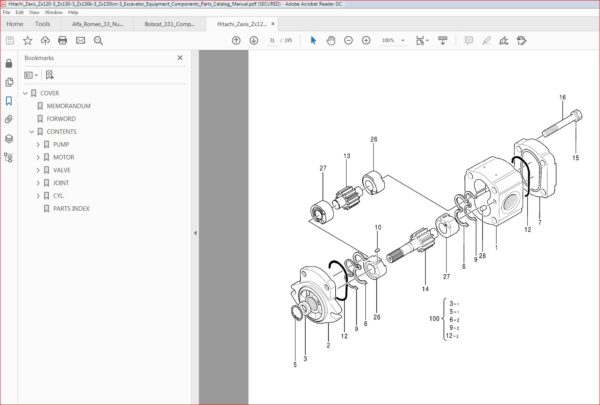Open the Window menu
Image resolution: width=600 pixels, height=405 pixels.
54,12
